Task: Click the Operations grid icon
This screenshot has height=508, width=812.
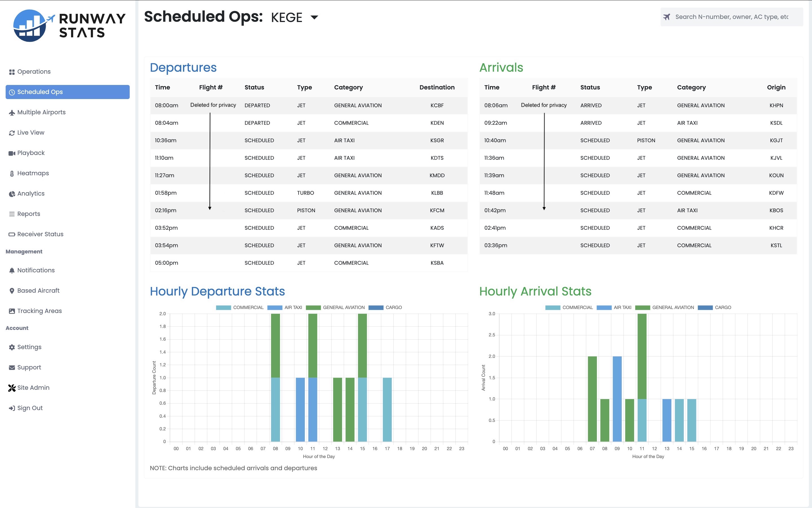Action: click(x=12, y=72)
